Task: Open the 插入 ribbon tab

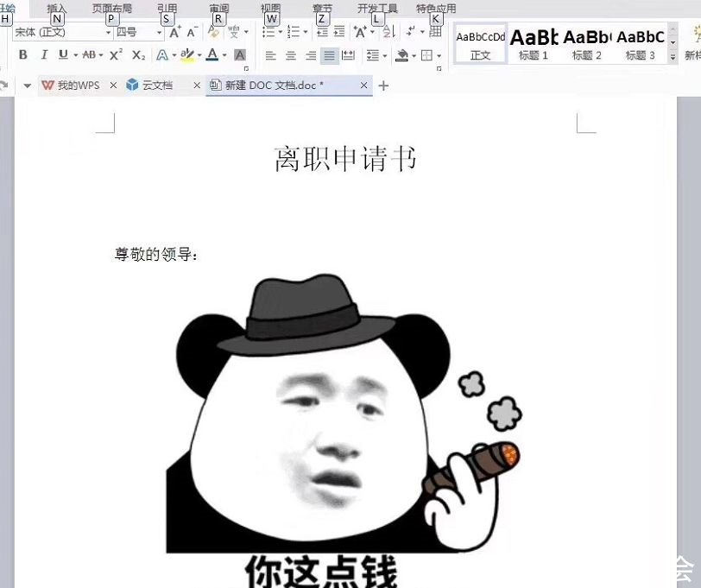Action: (56, 8)
